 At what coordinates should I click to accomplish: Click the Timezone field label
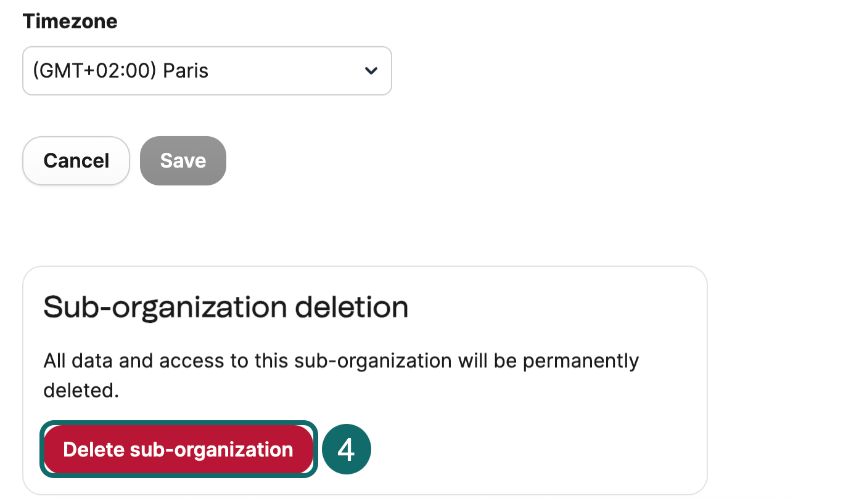[x=70, y=22]
